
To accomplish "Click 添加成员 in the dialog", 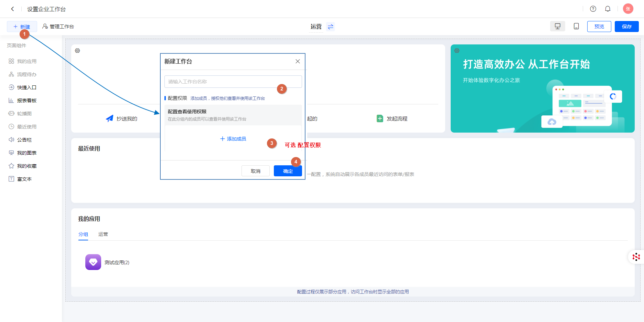I will [x=233, y=139].
